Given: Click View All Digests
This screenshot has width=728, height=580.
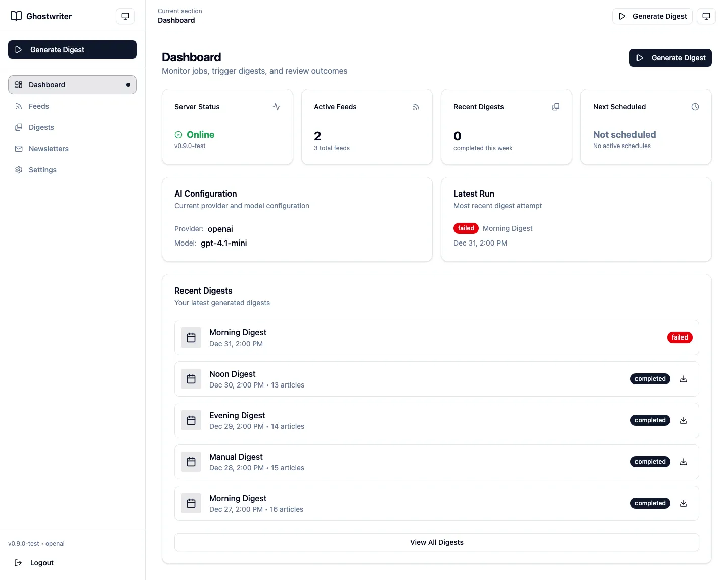Looking at the screenshot, I should (x=436, y=542).
